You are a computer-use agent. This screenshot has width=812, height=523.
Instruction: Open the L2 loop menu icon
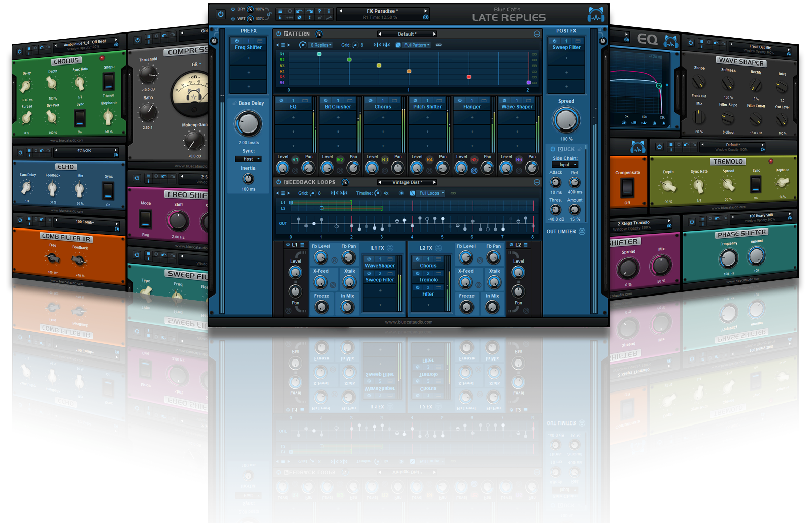point(526,245)
